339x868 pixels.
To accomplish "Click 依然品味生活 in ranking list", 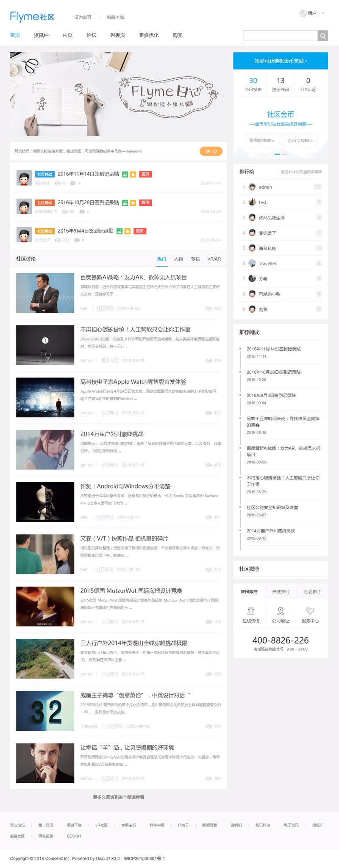I will (272, 218).
